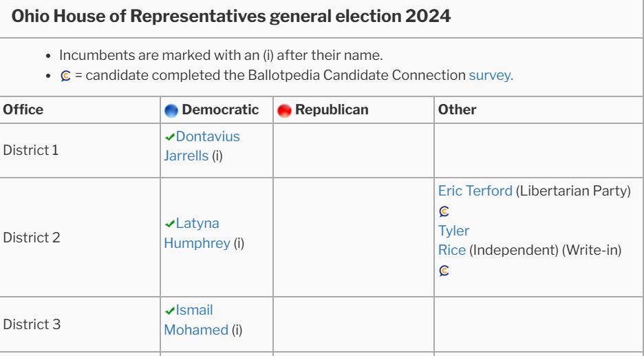Click the Other column header
Screen dimensions: 644x356
pos(457,109)
